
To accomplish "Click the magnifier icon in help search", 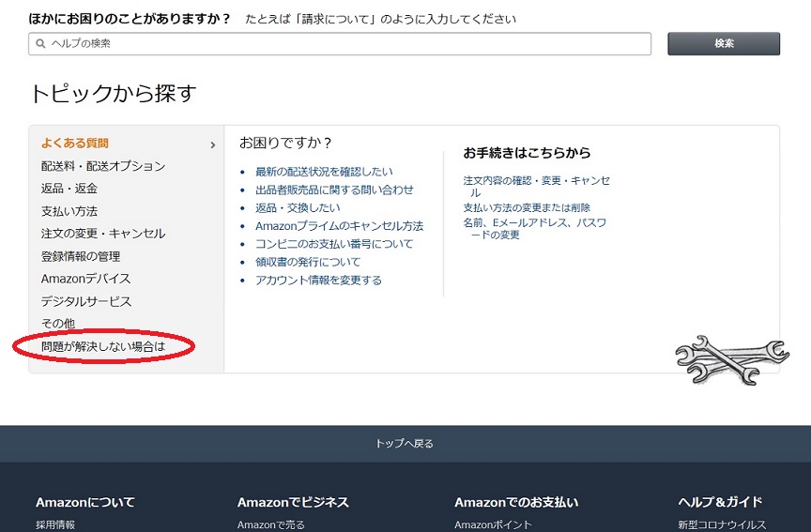I will (40, 44).
